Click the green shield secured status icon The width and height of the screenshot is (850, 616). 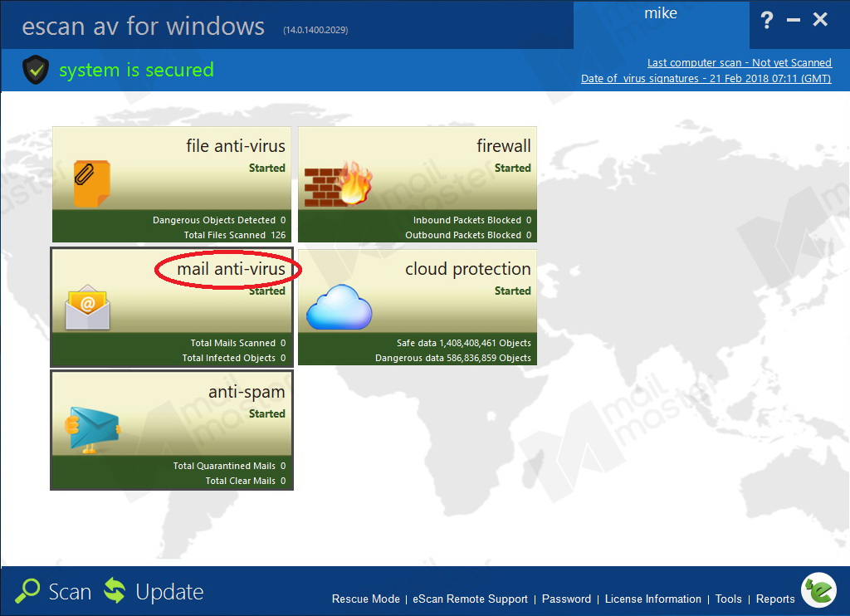coord(36,70)
